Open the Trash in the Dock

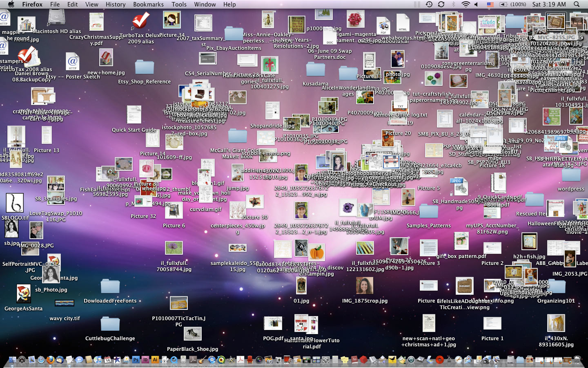pos(577,360)
